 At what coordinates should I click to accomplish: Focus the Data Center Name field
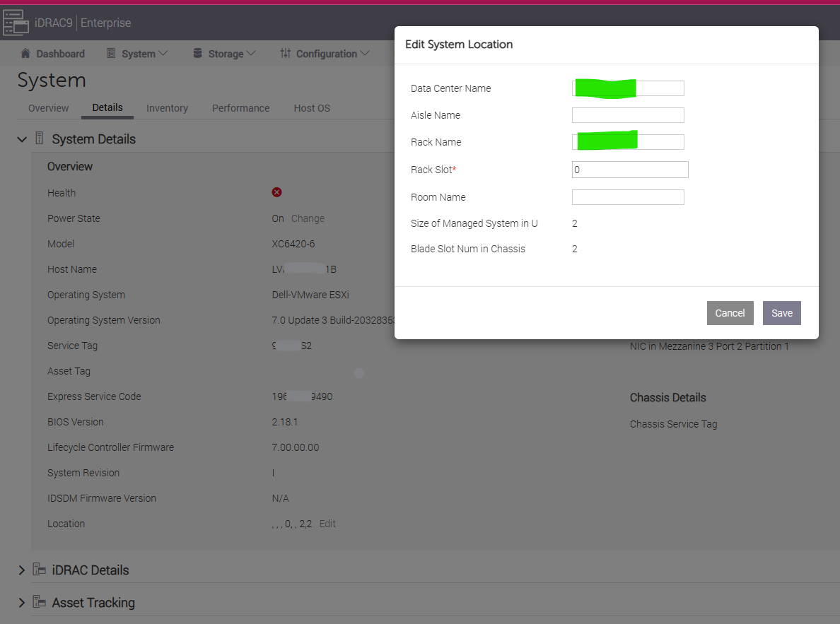(x=628, y=88)
